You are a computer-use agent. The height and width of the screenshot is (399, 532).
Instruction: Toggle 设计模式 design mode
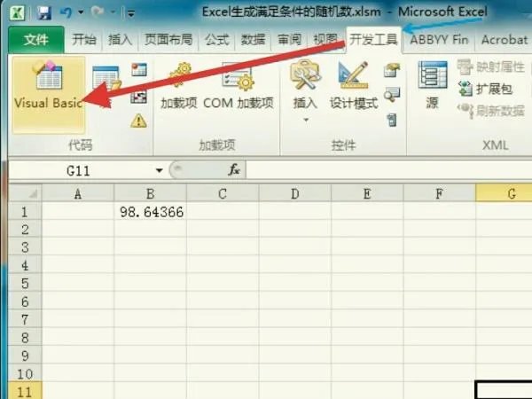[353, 89]
